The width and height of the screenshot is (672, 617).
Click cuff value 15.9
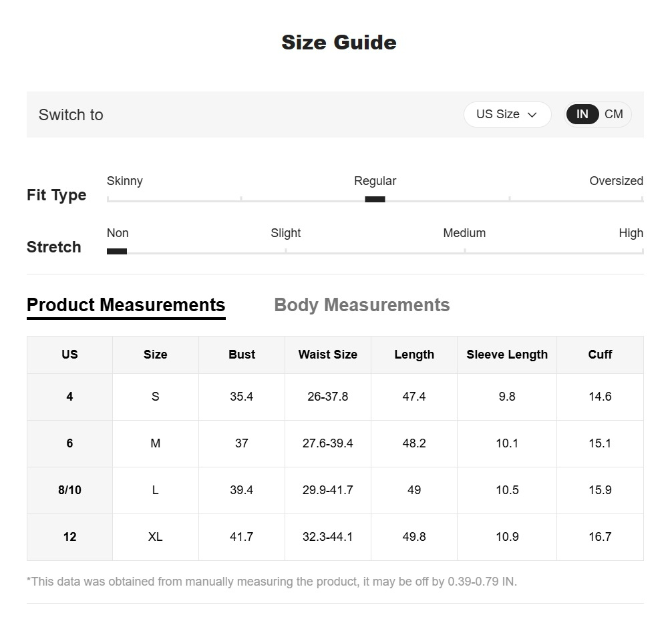coord(600,490)
